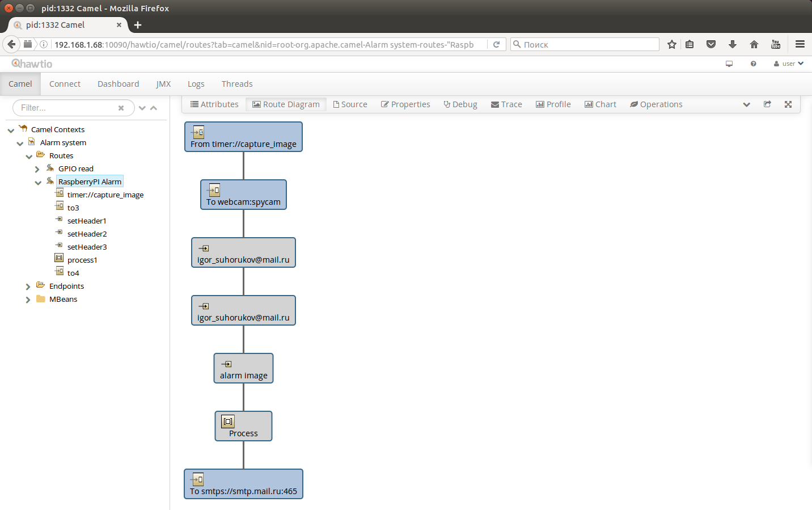Image resolution: width=812 pixels, height=510 pixels.
Task: Click the browser URL address bar
Action: click(x=264, y=44)
